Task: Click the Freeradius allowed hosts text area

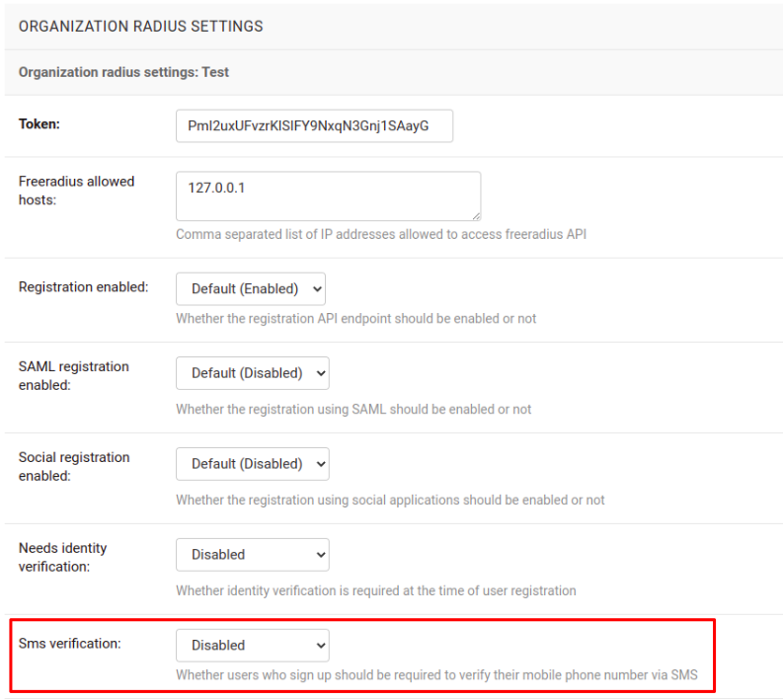Action: (328, 196)
